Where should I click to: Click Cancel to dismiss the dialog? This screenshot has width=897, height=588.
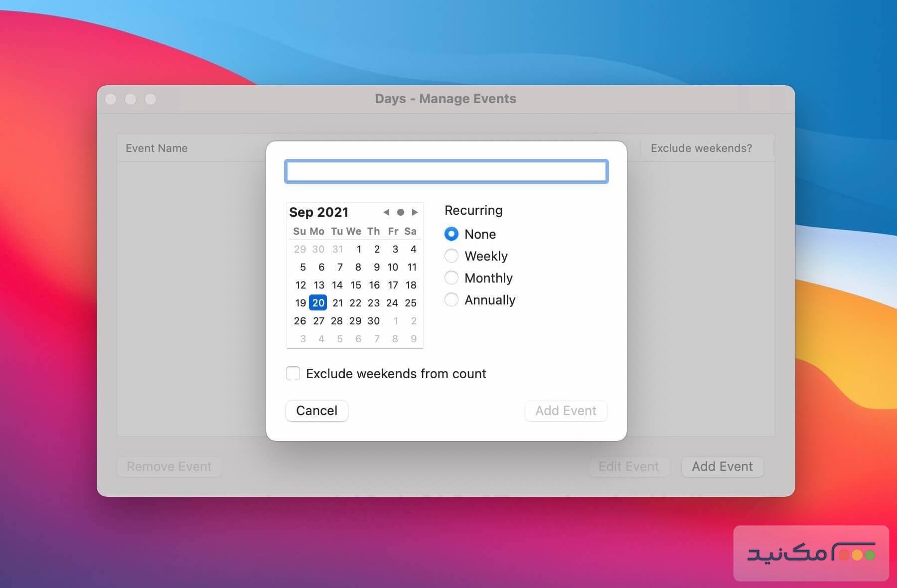click(x=316, y=411)
